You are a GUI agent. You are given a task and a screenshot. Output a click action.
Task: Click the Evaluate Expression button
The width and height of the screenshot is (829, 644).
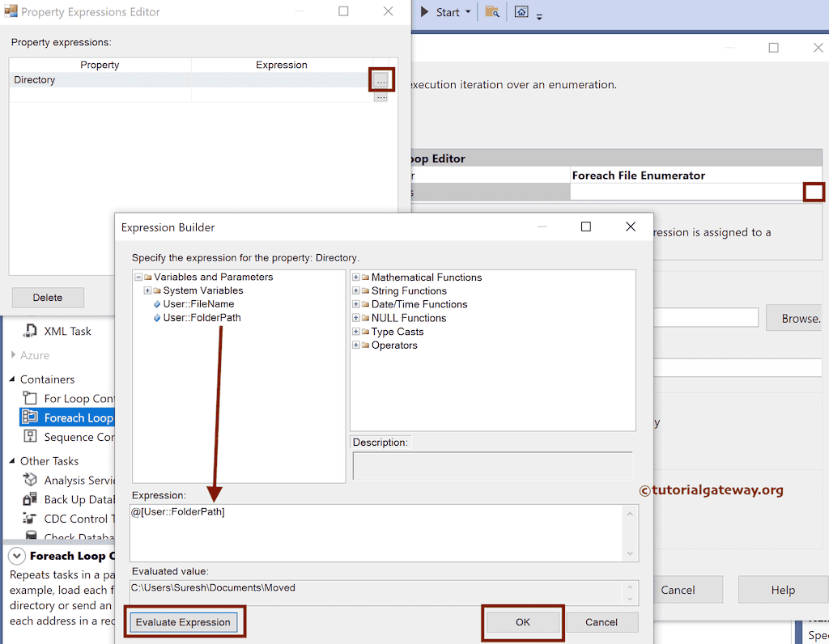[185, 622]
